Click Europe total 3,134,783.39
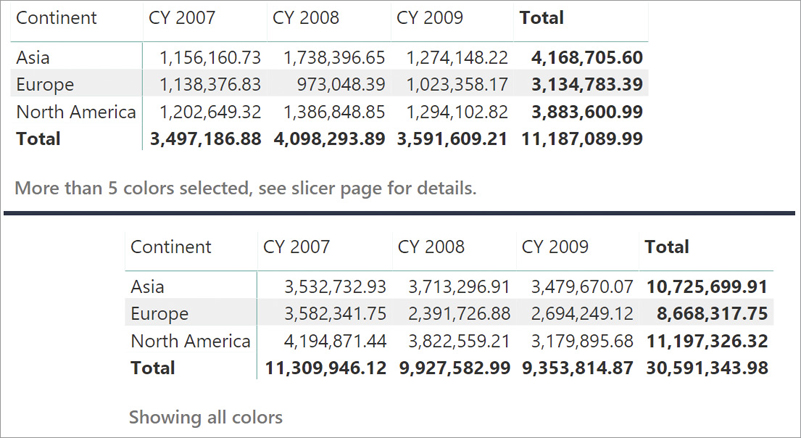Screen dimensions: 801x438 (x=587, y=84)
